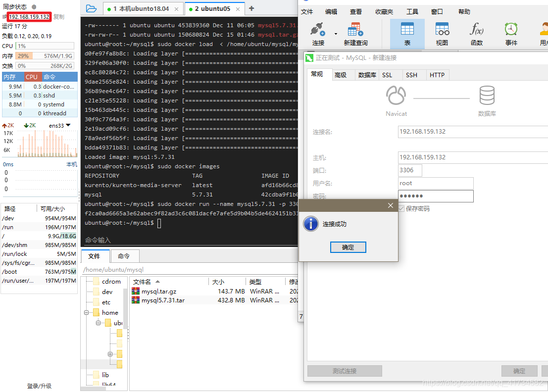Click the 测试连接 button
The height and width of the screenshot is (392, 548).
[x=345, y=371]
